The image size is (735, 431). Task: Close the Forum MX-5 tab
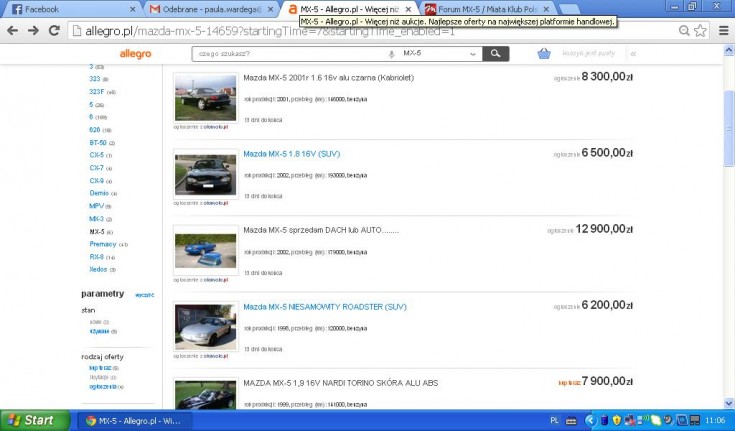click(x=546, y=9)
